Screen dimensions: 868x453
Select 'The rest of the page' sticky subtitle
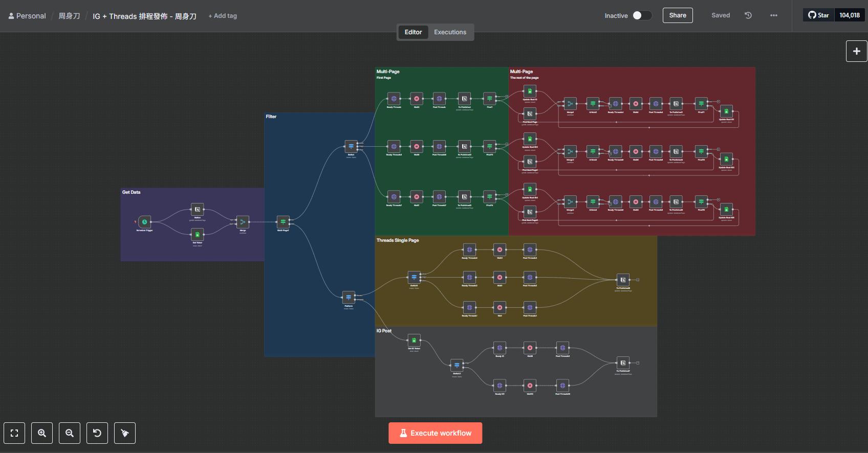click(x=524, y=78)
